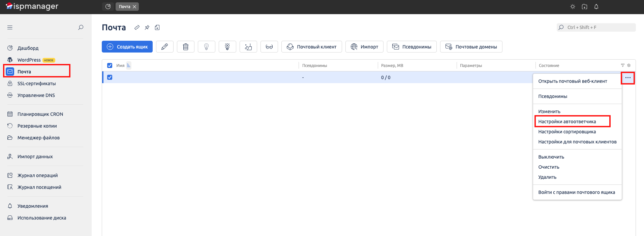Screen dimensions: 644x236
Task: Click the lightbulb enable mailbox icon
Action: tap(207, 47)
